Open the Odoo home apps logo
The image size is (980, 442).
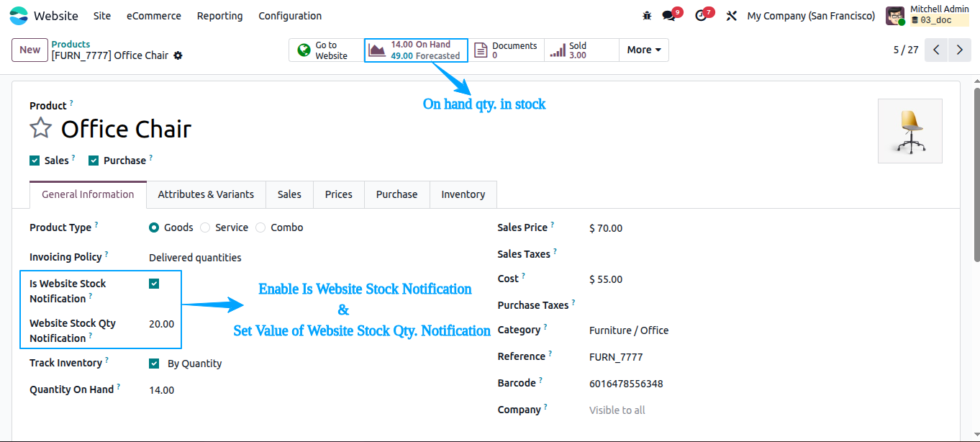click(x=19, y=16)
